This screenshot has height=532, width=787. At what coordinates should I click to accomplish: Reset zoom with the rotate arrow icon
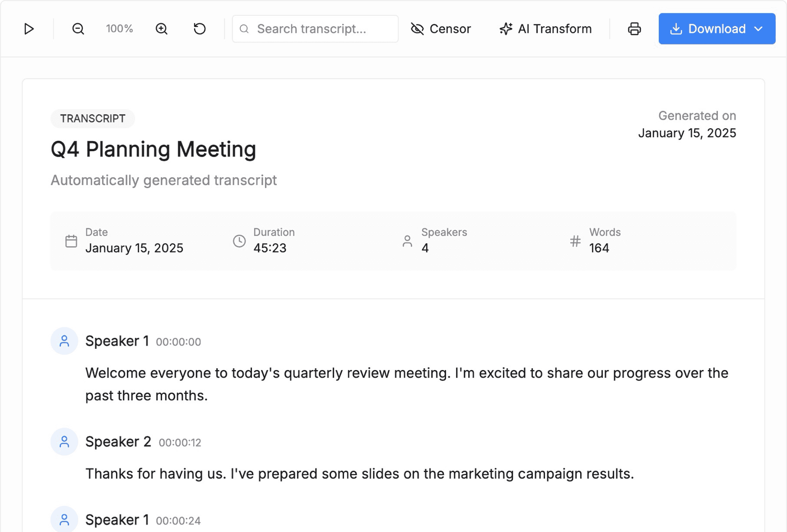200,29
